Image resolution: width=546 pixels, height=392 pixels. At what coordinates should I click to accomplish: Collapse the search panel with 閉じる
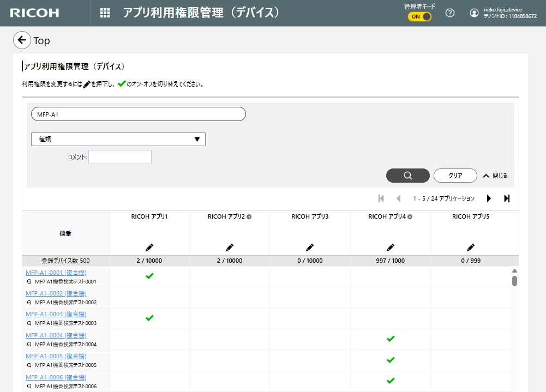pyautogui.click(x=495, y=176)
